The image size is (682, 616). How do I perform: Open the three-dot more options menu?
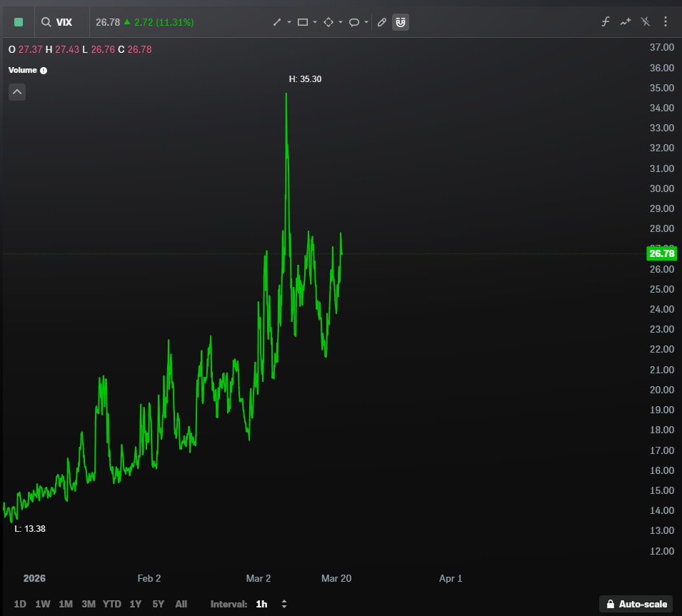click(666, 21)
